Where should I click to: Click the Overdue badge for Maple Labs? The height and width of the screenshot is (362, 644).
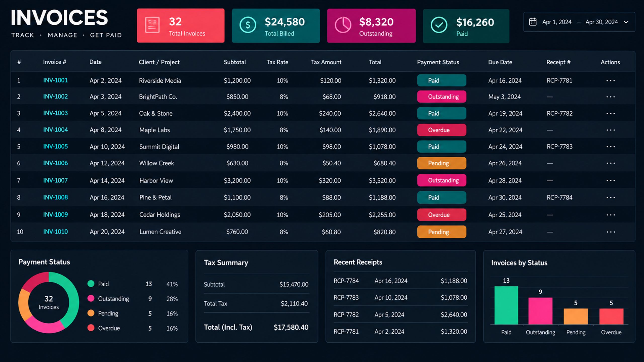click(441, 130)
